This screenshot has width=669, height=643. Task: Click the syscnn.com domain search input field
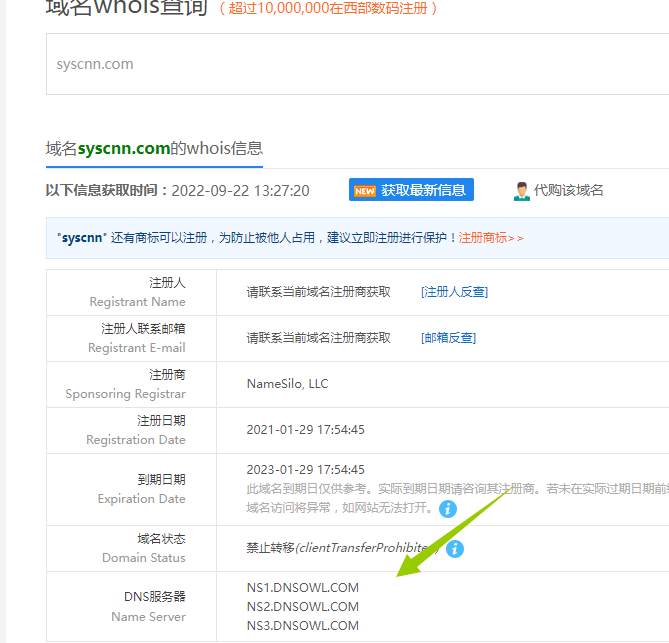pyautogui.click(x=358, y=64)
